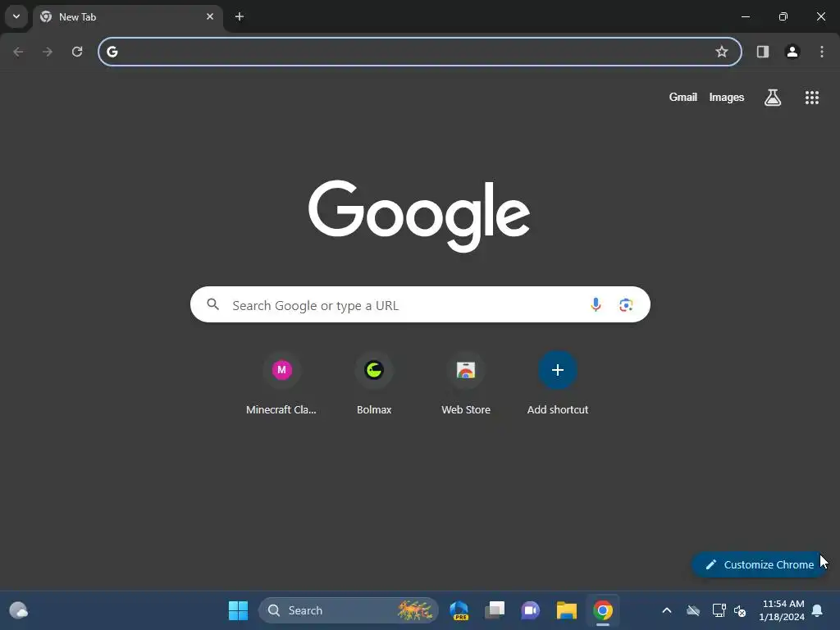Select the Chrome taskbar icon
This screenshot has width=840, height=630.
(x=603, y=610)
